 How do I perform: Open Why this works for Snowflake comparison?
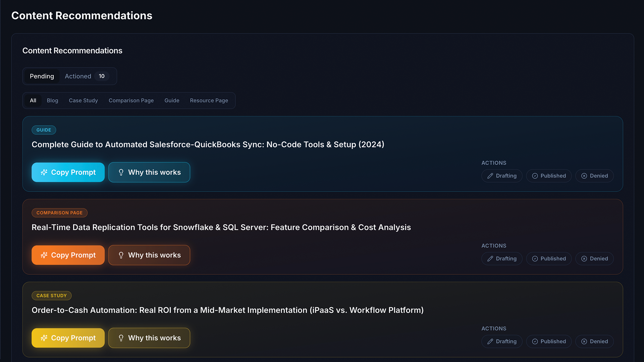pos(149,255)
